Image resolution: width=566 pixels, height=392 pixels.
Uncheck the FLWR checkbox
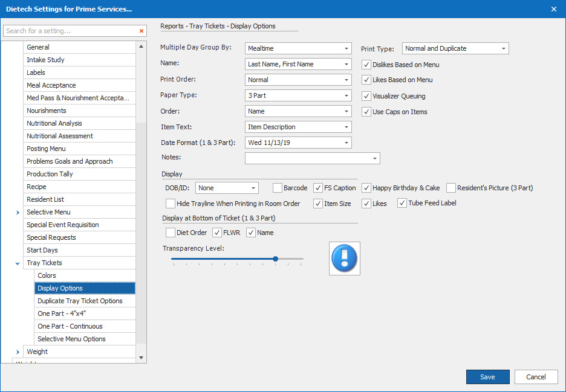(216, 233)
